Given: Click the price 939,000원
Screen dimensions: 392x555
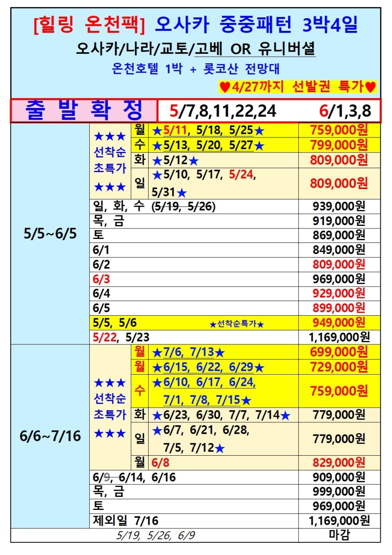Looking at the screenshot, I should click(x=339, y=207).
